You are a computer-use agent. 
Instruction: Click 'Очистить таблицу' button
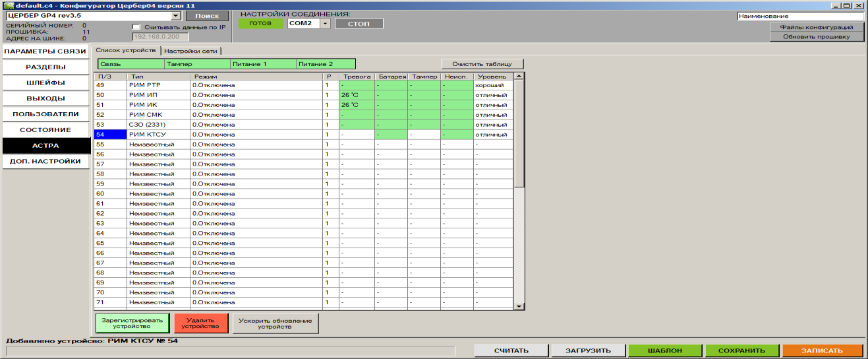pyautogui.click(x=482, y=64)
